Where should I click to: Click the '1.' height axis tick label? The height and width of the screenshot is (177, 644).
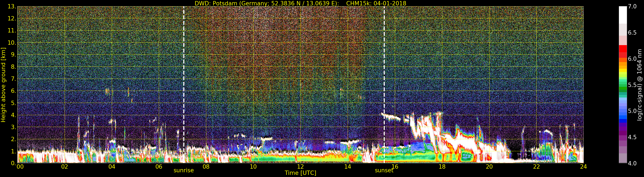(13, 151)
